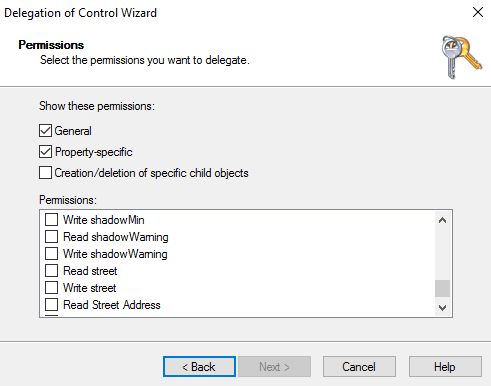Check the Read shadowWarning permission
The image size is (491, 386).
click(51, 237)
